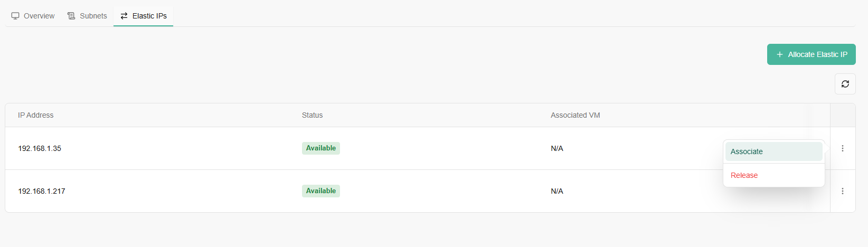Click the Status column header

tap(312, 115)
